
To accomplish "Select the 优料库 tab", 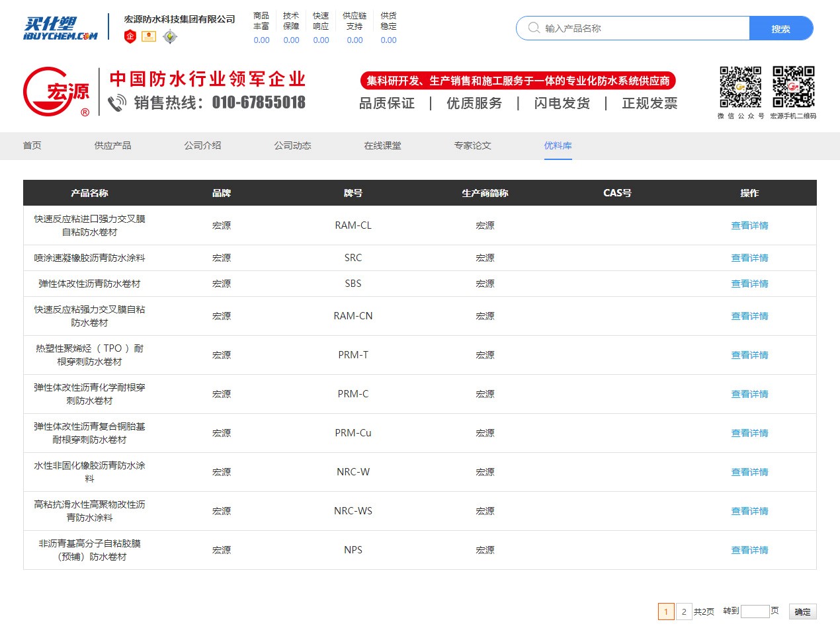I will (x=558, y=145).
